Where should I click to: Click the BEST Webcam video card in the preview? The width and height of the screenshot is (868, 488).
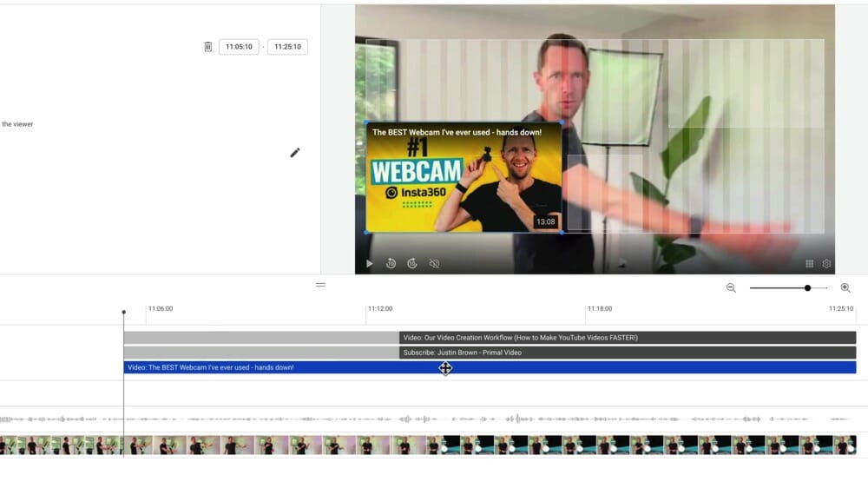tap(464, 177)
